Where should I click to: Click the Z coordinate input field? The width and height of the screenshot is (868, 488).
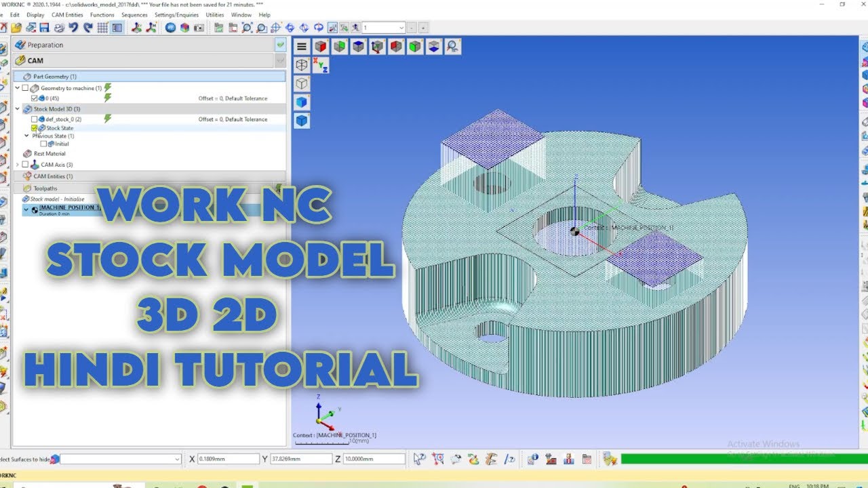pyautogui.click(x=374, y=459)
